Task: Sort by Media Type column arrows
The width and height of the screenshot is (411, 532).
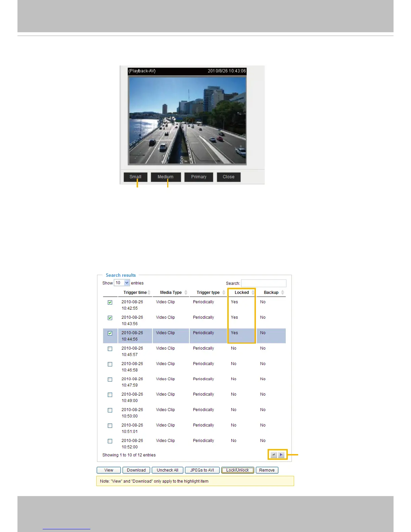Action: (186, 293)
